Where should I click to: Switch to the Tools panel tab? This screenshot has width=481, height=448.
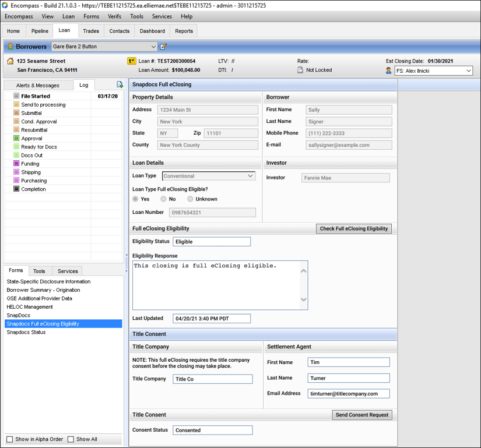point(39,271)
